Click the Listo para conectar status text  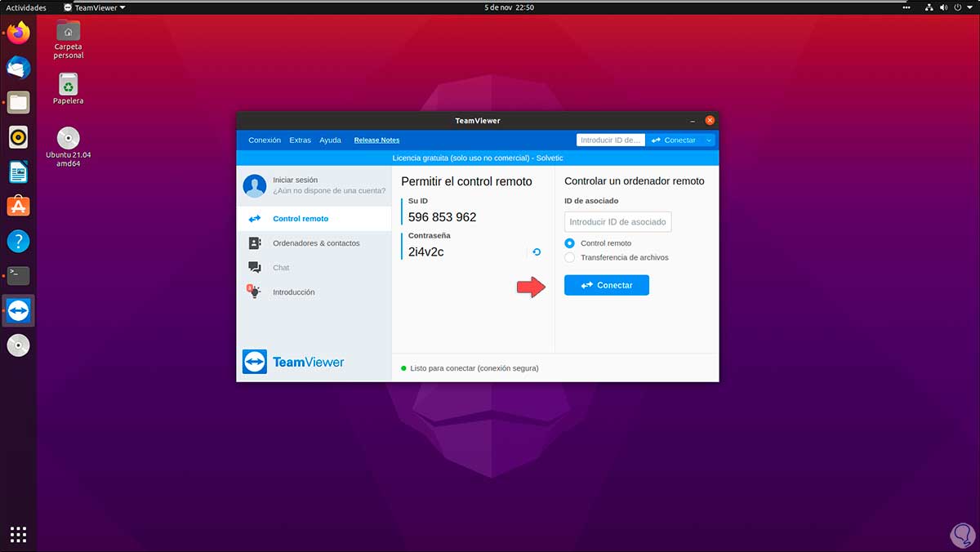tap(474, 368)
